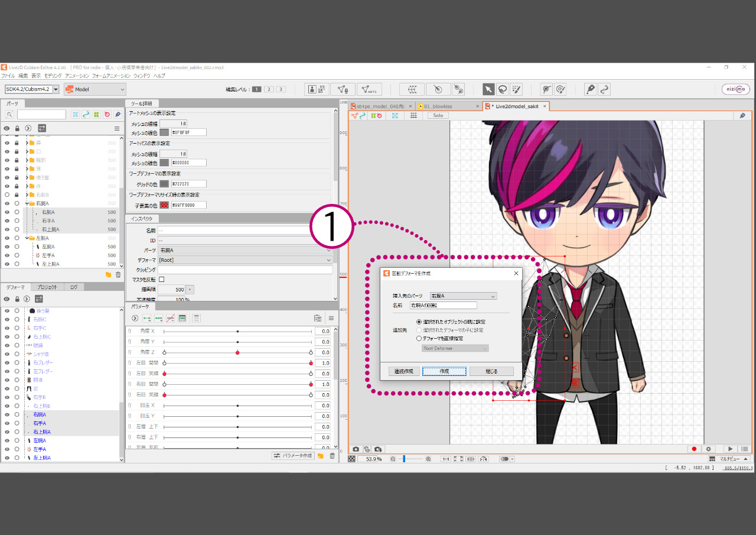Screen dimensions: 756x535
Task: Click the create rotation deformer icon
Action: pos(438,89)
